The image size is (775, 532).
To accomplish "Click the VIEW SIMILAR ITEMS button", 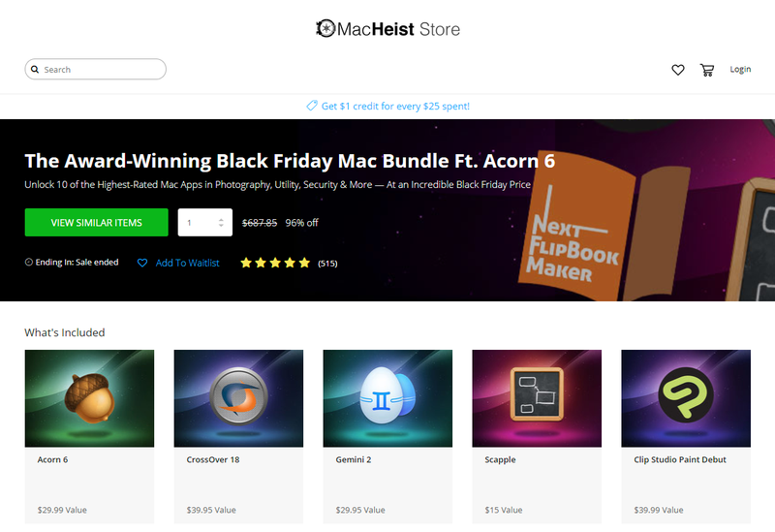I will tap(96, 223).
